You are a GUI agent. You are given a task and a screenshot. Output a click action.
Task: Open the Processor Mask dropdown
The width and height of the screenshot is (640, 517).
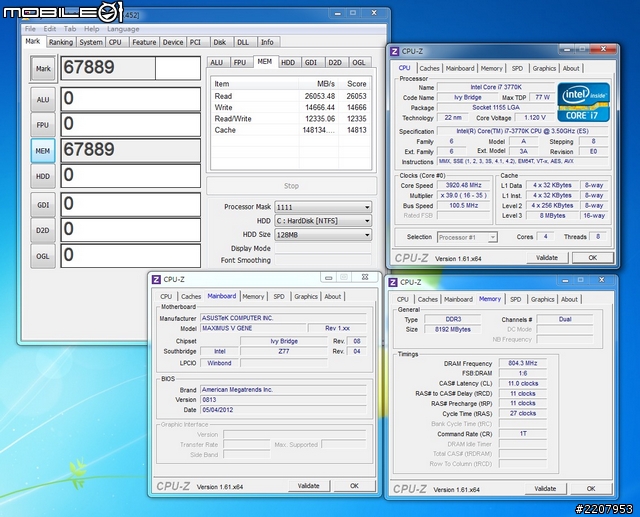(323, 207)
